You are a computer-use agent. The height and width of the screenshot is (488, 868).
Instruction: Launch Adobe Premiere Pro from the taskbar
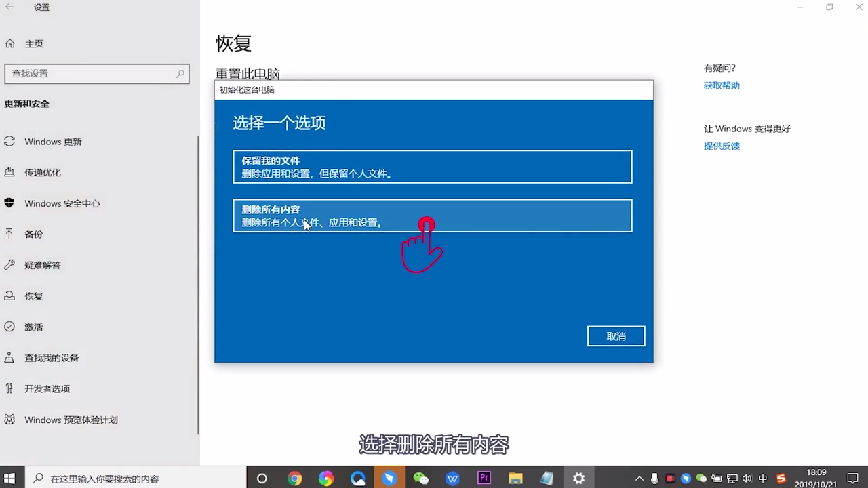click(484, 477)
